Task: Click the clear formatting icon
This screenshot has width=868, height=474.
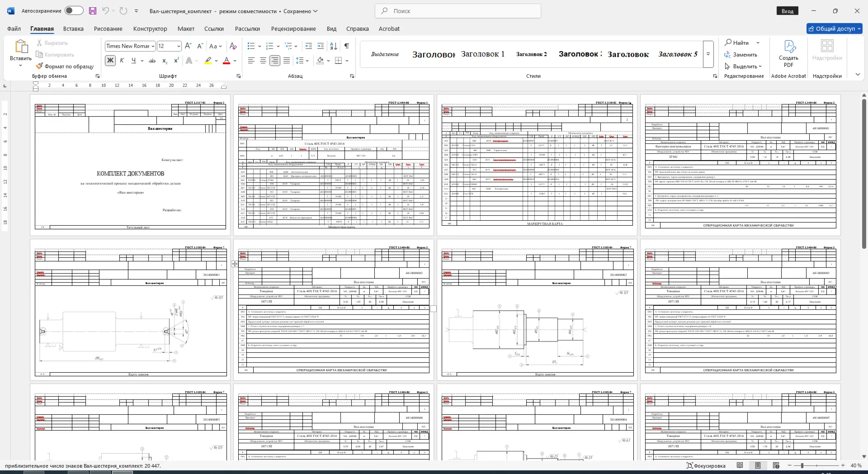Action: pyautogui.click(x=233, y=46)
